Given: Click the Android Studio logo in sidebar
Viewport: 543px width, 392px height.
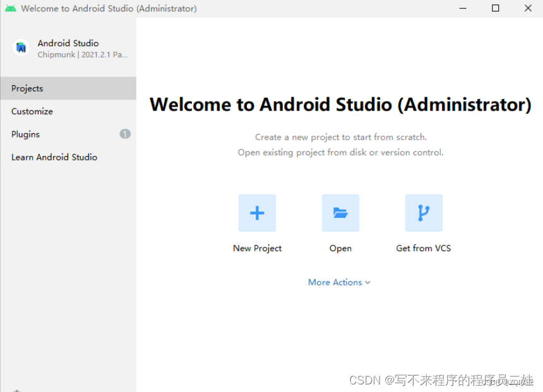Looking at the screenshot, I should [21, 48].
